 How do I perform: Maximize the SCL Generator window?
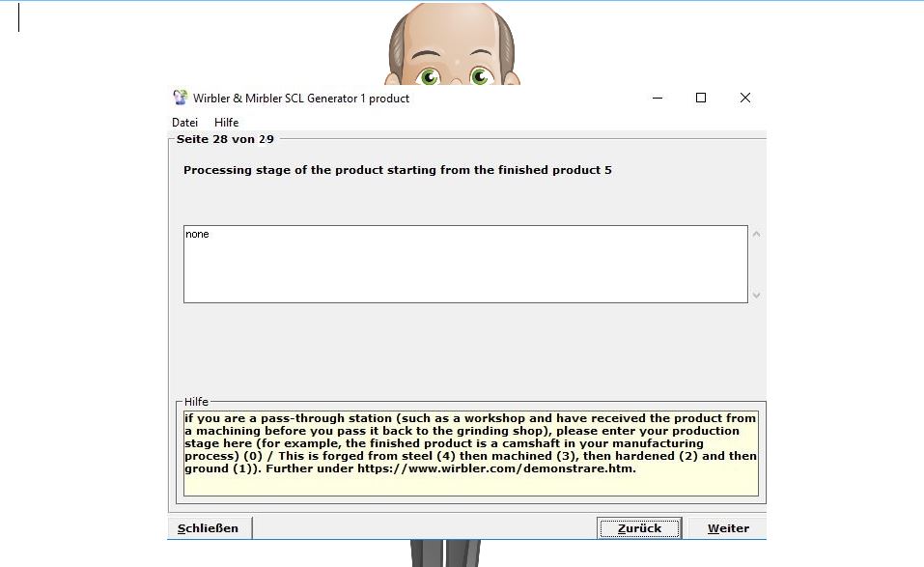[701, 98]
